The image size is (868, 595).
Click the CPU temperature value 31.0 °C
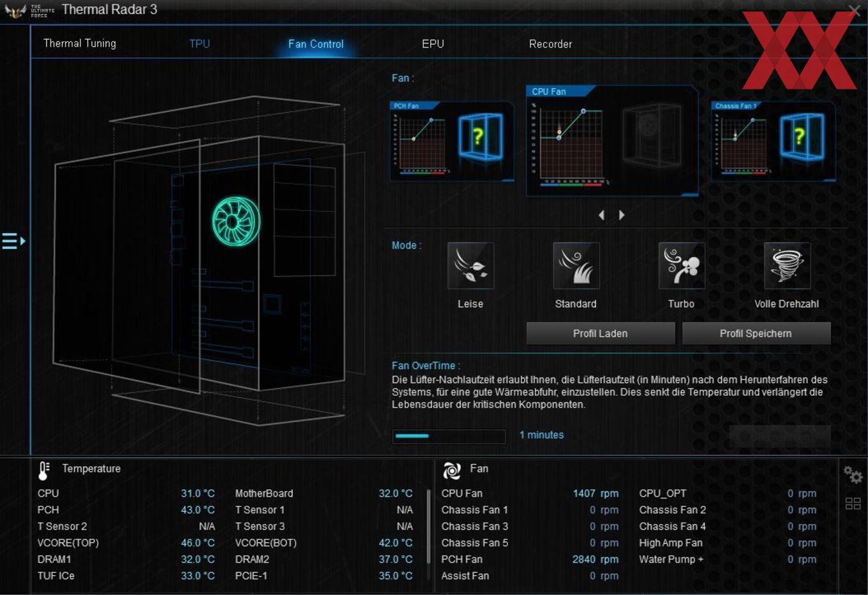click(x=198, y=493)
